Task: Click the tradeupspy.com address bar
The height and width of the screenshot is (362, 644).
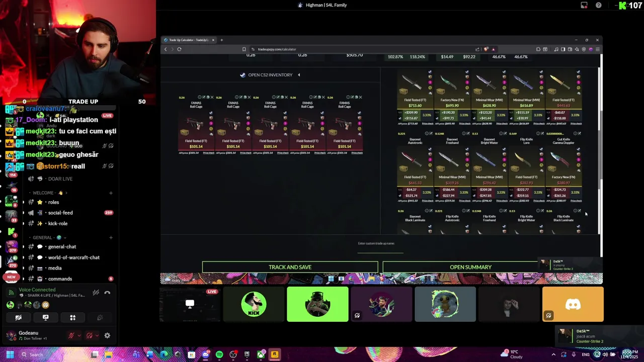Action: click(362, 49)
